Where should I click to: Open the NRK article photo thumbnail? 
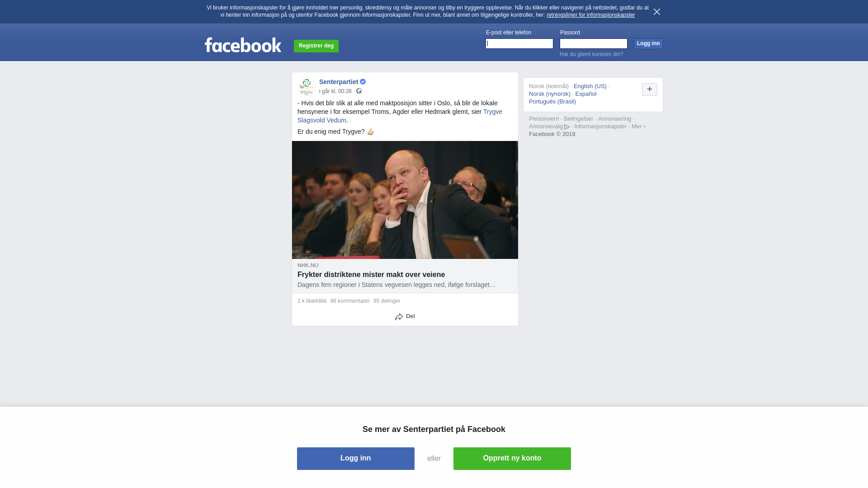pos(405,200)
